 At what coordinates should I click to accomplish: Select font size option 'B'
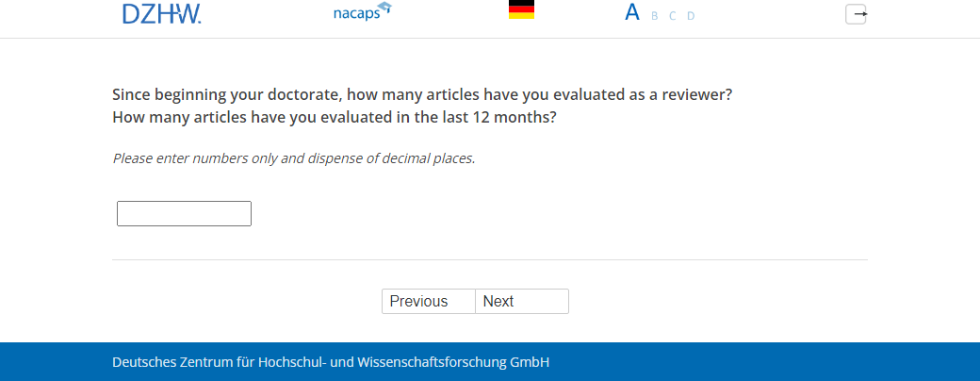click(655, 16)
